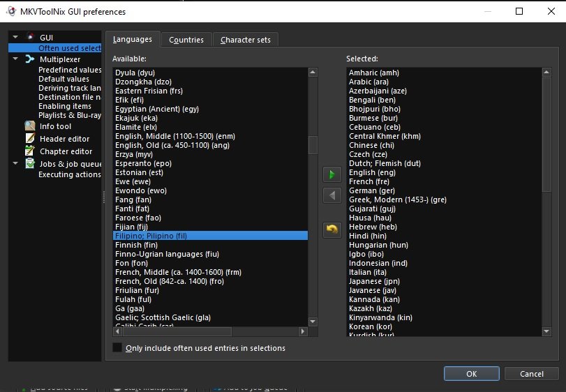Viewport: 566px width, 392px height.
Task: Select 'Chapter editor' in sidebar
Action: point(66,151)
